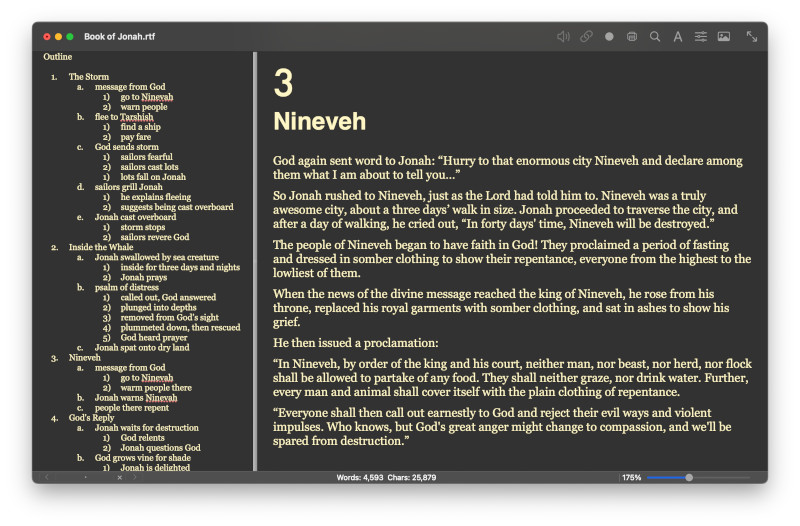Adjust the zoom slider at 175%
800x526 pixels.
(689, 478)
